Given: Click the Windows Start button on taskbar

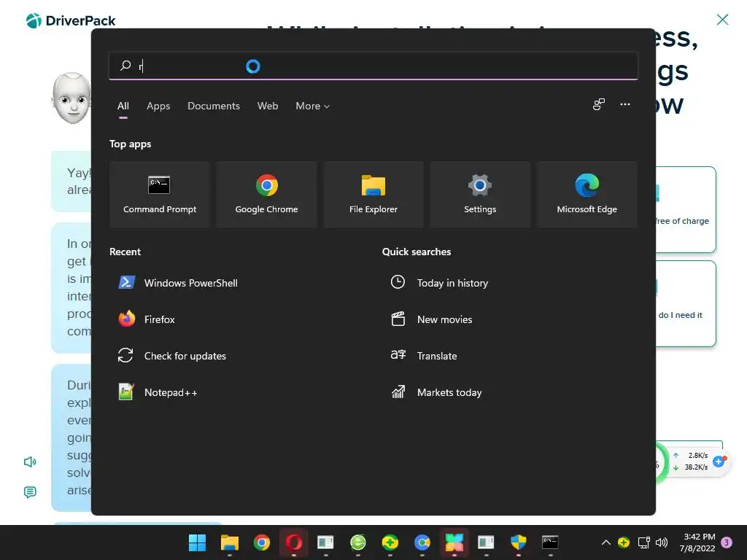Looking at the screenshot, I should click(x=197, y=542).
